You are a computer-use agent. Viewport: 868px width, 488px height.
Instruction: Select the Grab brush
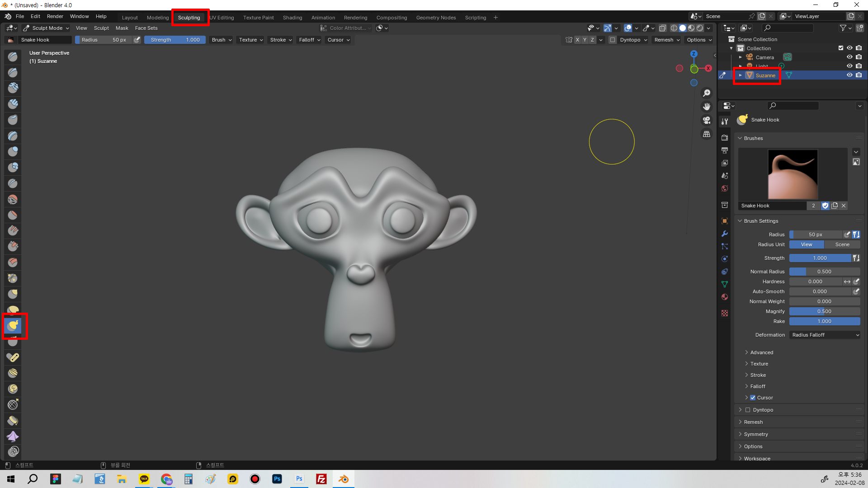click(13, 294)
